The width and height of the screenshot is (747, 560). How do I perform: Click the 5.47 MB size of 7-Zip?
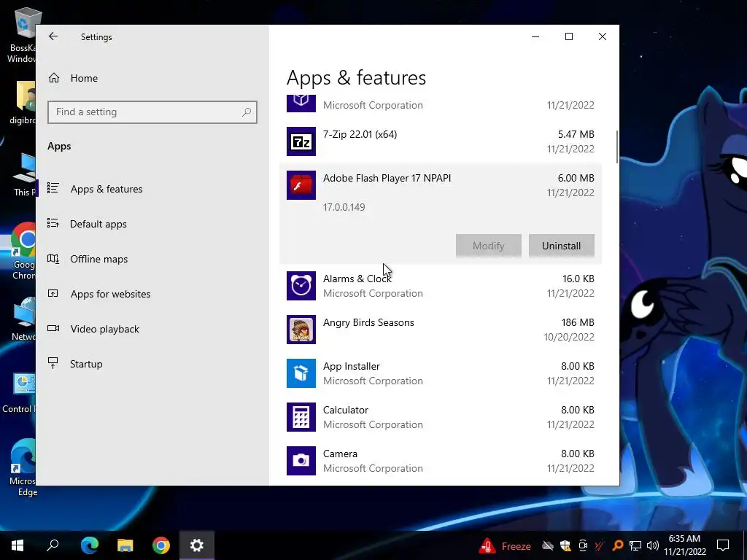(576, 134)
